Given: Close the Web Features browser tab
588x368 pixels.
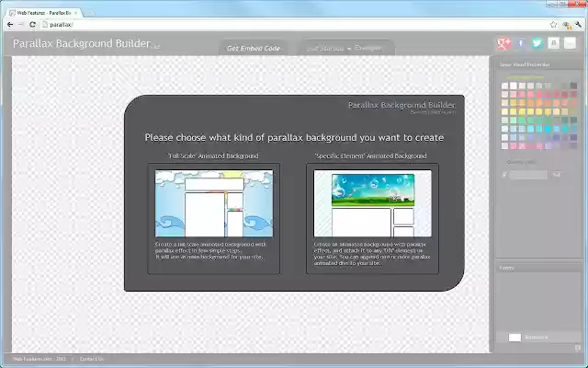Looking at the screenshot, I should tap(75, 13).
